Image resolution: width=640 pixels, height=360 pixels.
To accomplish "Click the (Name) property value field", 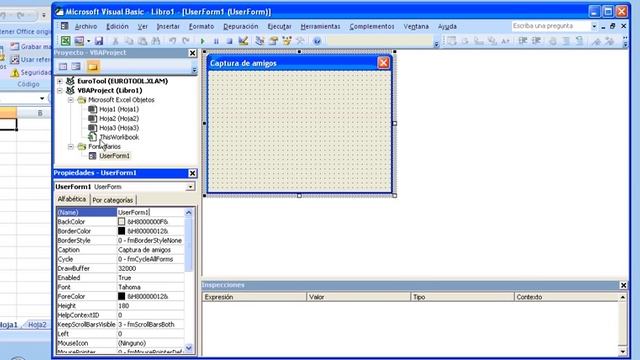I will click(x=151, y=212).
